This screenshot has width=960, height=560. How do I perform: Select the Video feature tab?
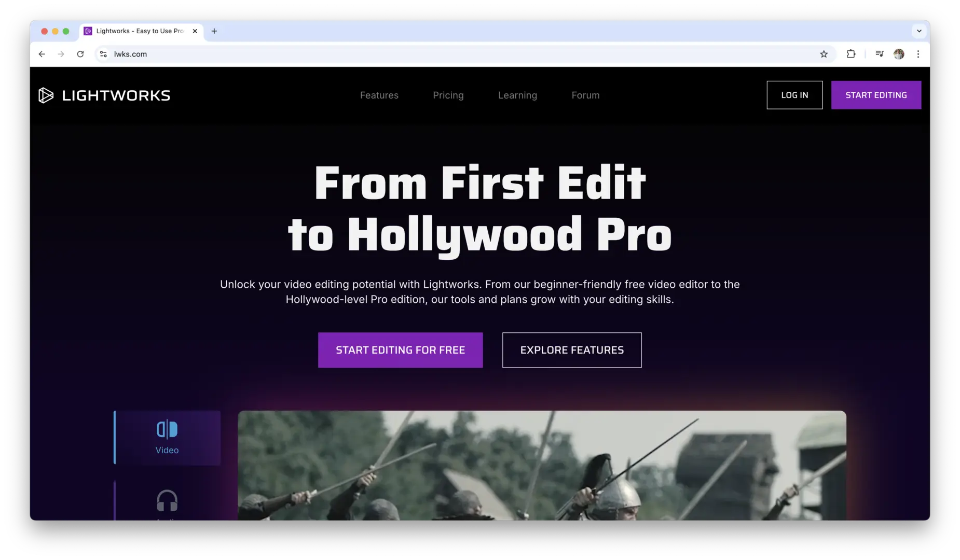pyautogui.click(x=167, y=438)
